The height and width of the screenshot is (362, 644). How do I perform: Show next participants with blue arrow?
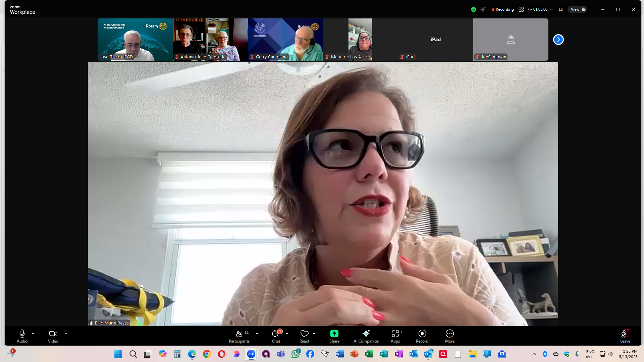[x=558, y=40]
